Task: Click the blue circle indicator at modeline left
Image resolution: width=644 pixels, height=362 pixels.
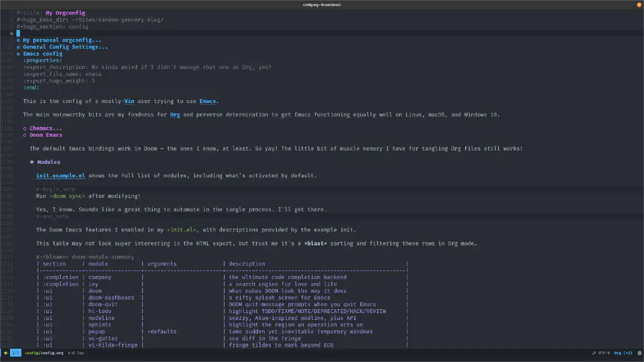Action: (6, 353)
